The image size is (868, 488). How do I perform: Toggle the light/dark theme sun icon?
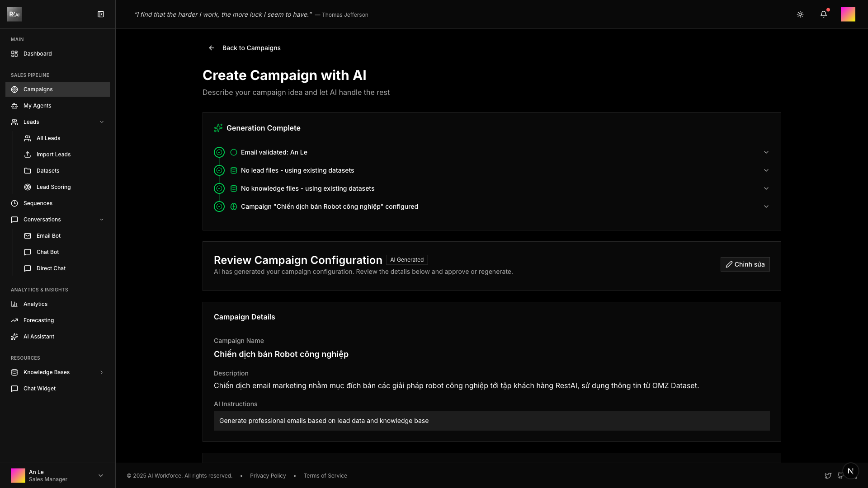tap(800, 14)
